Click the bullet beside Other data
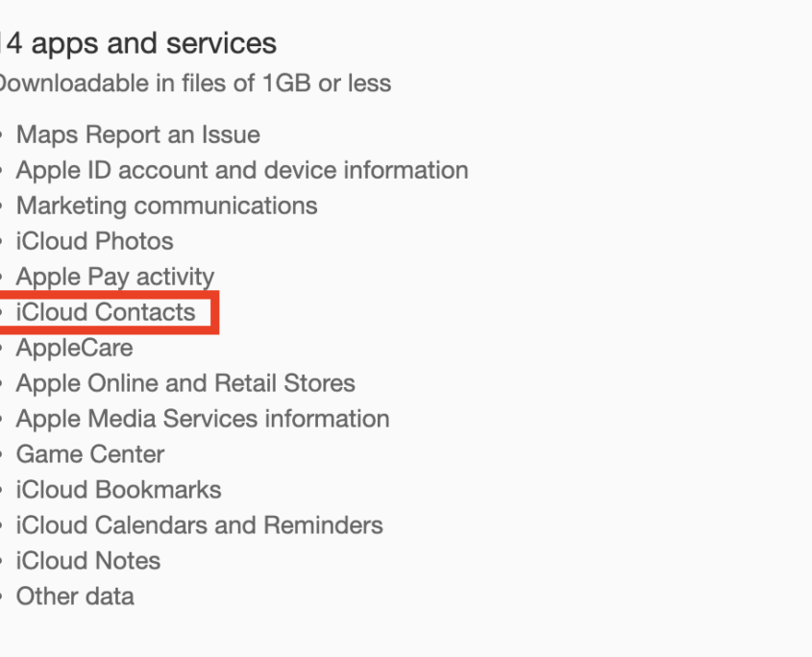The width and height of the screenshot is (812, 657). pos(2,597)
